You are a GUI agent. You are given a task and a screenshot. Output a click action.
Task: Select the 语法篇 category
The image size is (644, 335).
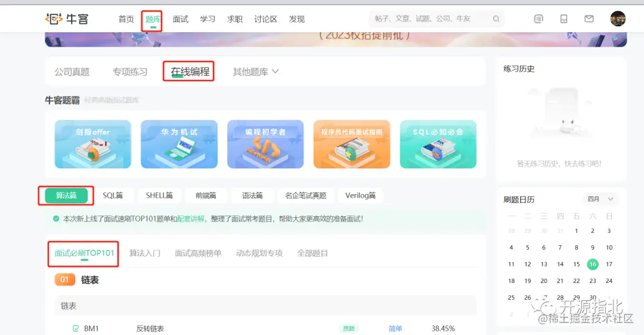252,195
